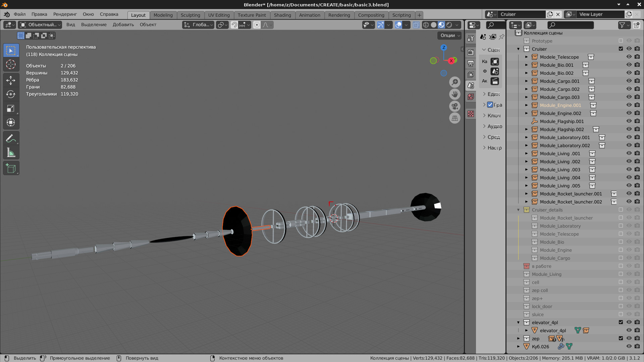Activate the Scale tool
The height and width of the screenshot is (362, 644).
pyautogui.click(x=11, y=108)
